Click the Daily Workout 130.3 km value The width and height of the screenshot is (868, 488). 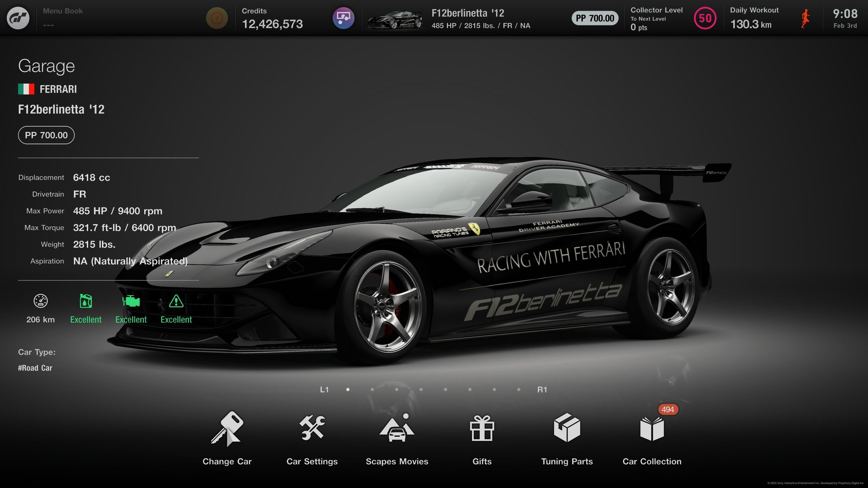(751, 25)
